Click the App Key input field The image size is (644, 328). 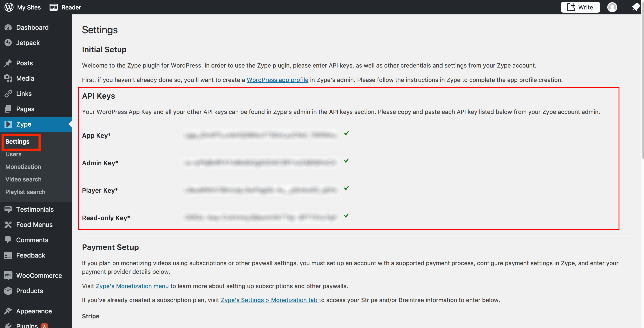[260, 135]
